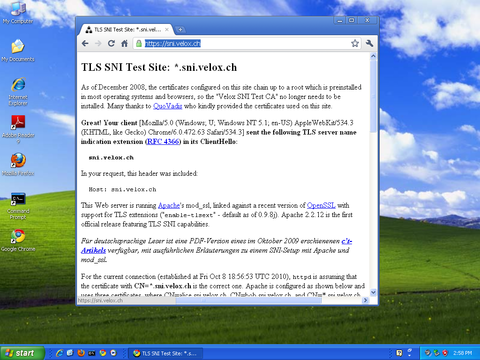The height and width of the screenshot is (360, 480).
Task: Select the My Computer desktop icon
Action: [18, 13]
